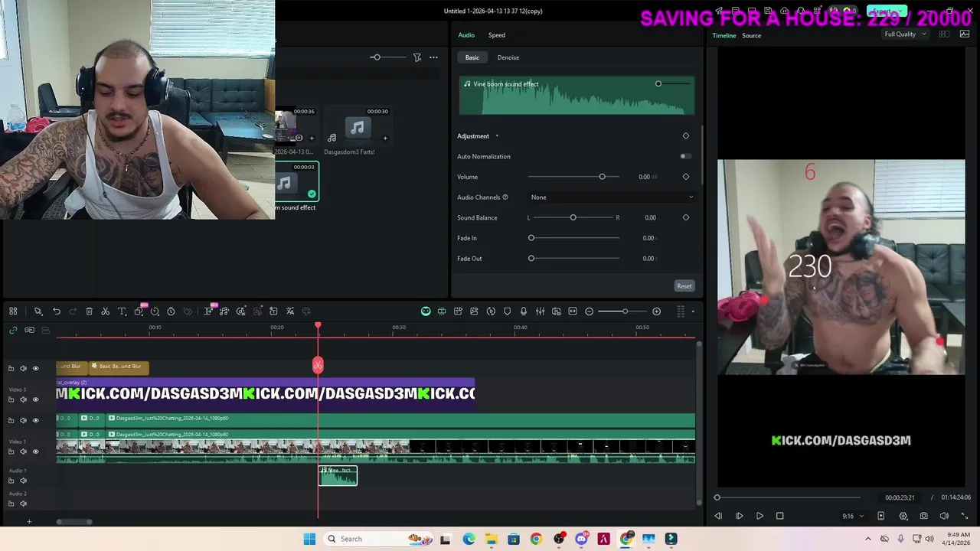980x551 pixels.
Task: Hide the top effects track eye icon
Action: coord(35,369)
